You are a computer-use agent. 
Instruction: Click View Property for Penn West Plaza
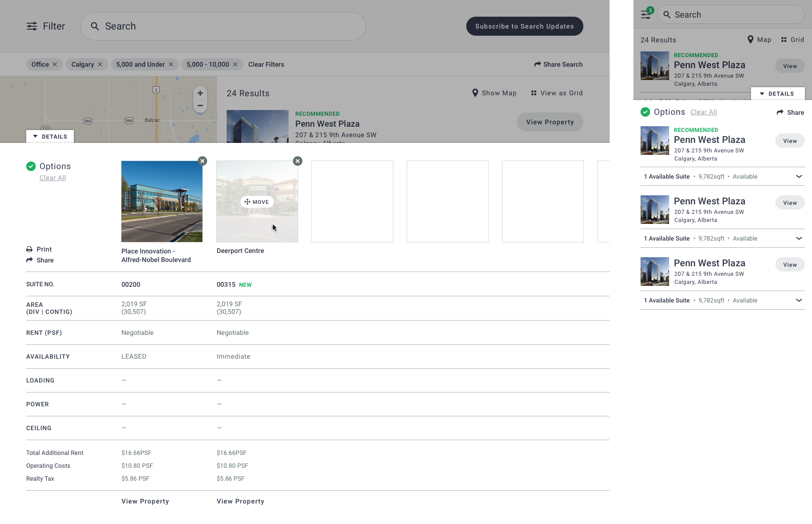pyautogui.click(x=550, y=122)
